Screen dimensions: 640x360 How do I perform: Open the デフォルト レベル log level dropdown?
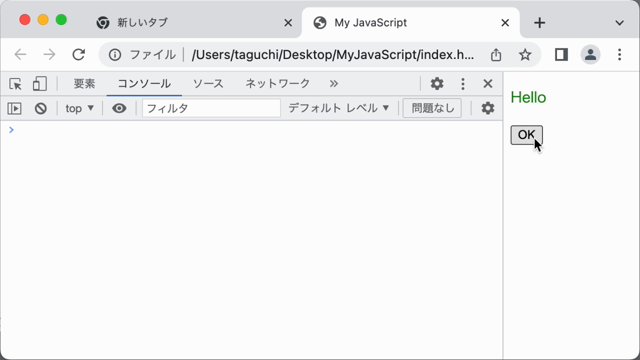pos(339,108)
